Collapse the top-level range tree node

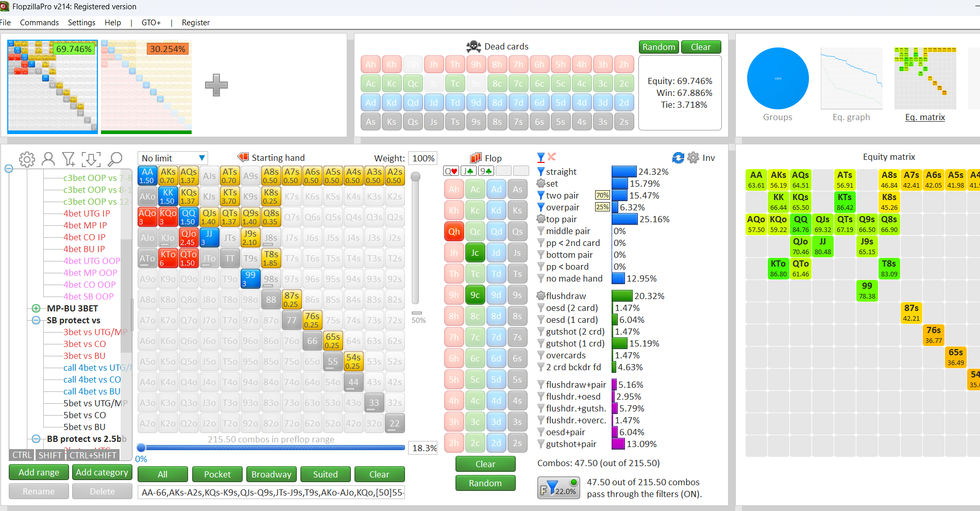click(9, 169)
